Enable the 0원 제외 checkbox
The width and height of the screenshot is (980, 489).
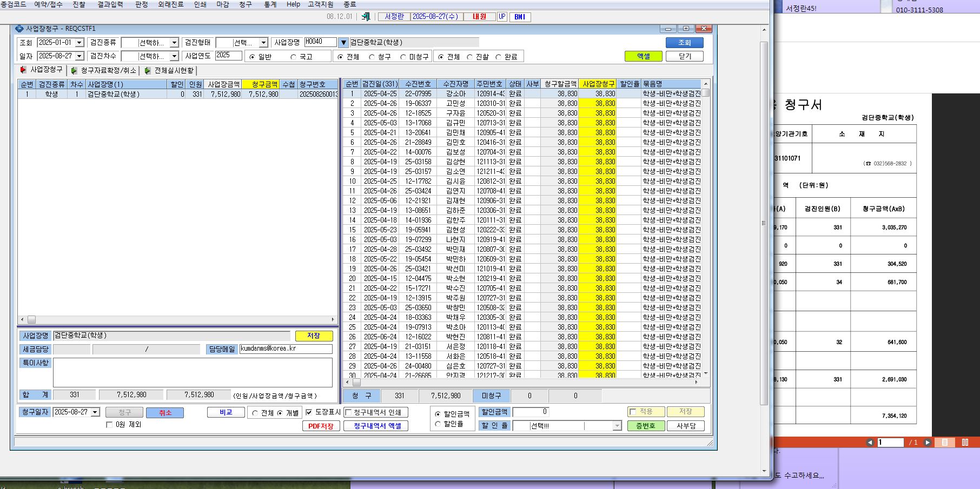click(x=109, y=425)
